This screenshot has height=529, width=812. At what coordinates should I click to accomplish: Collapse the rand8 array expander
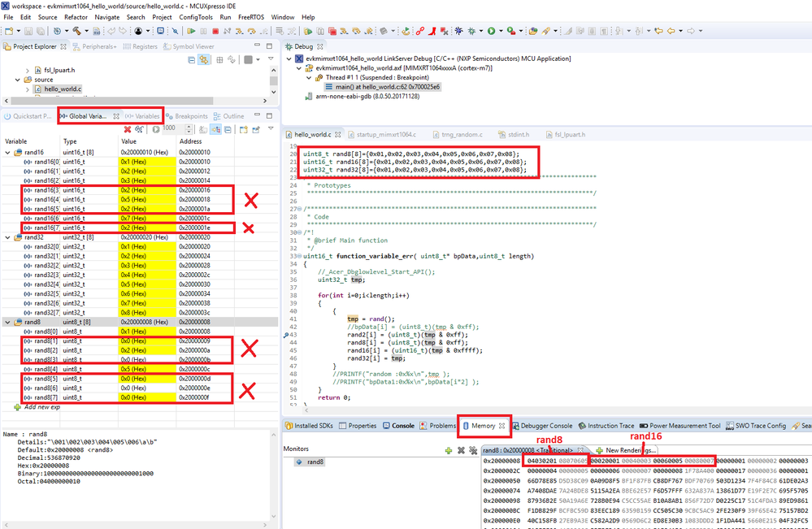pyautogui.click(x=7, y=321)
